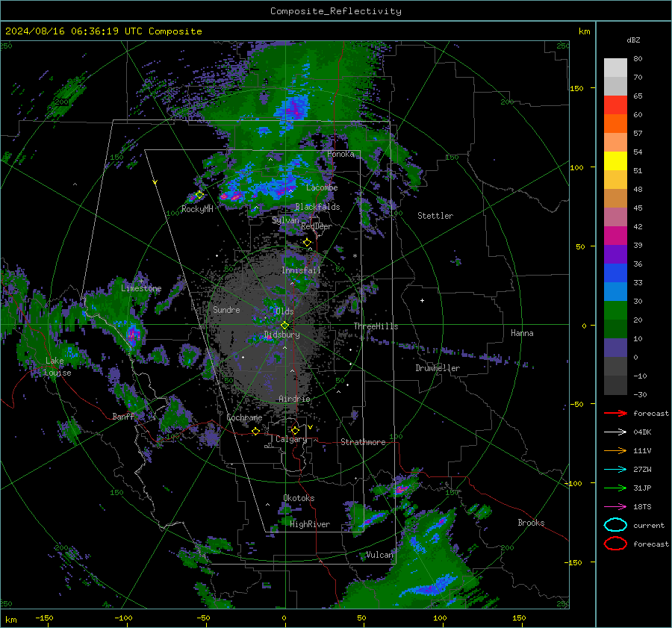672x628 pixels.
Task: Click the magenta 18TS arrow in legend
Action: click(x=615, y=507)
